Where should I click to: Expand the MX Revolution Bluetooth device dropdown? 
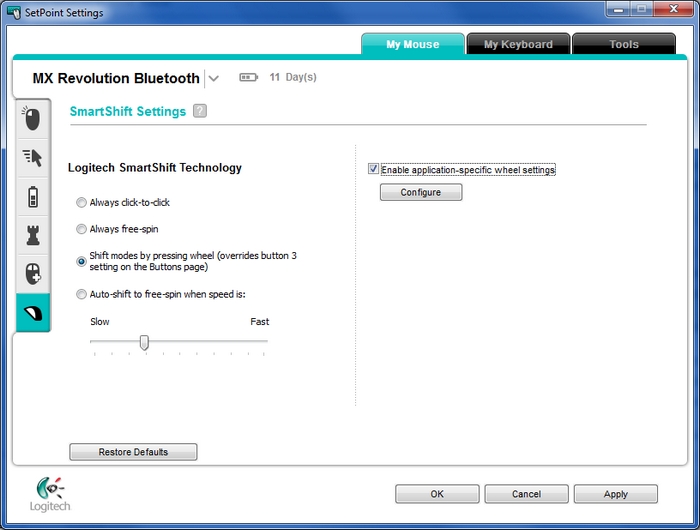coord(214,78)
